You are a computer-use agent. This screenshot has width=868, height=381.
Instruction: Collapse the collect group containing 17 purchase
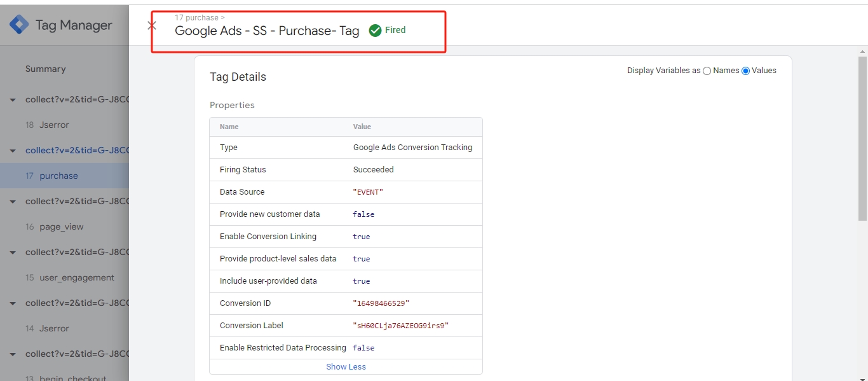13,151
